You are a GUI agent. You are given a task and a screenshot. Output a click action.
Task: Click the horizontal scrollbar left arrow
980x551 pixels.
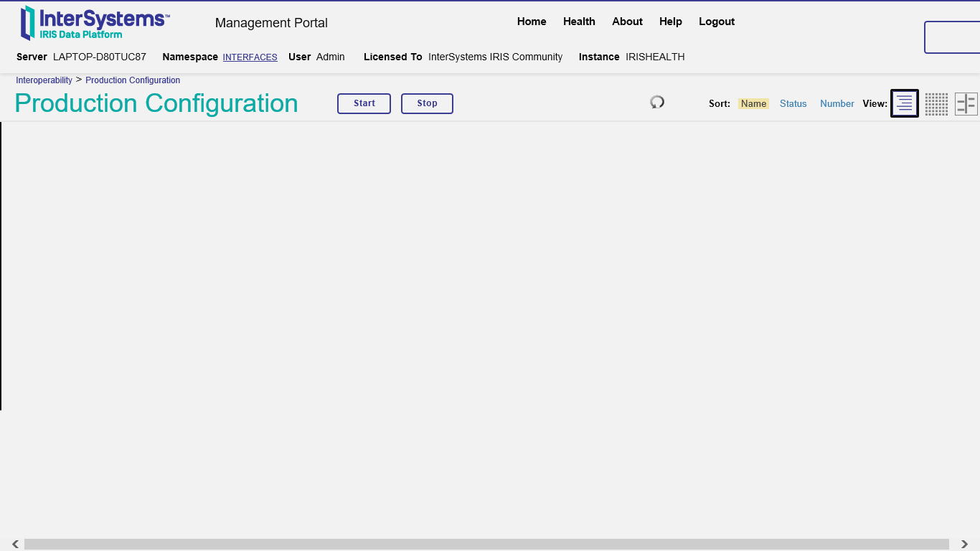pos(15,545)
